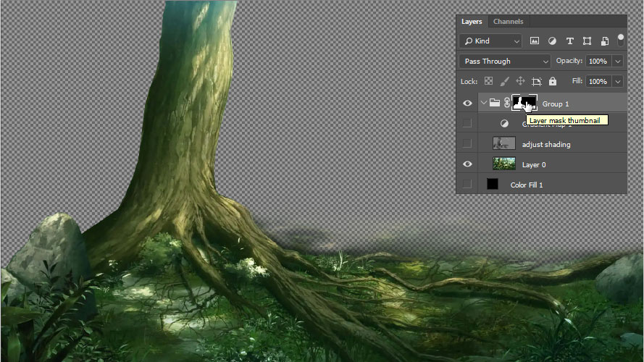Open the Opacity slider dropdown arrow

pos(618,62)
